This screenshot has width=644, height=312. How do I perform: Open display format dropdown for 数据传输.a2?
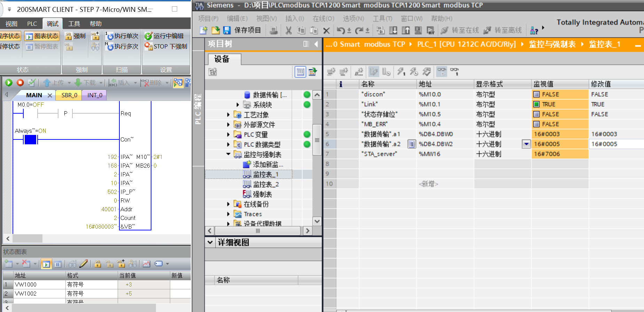coord(526,144)
